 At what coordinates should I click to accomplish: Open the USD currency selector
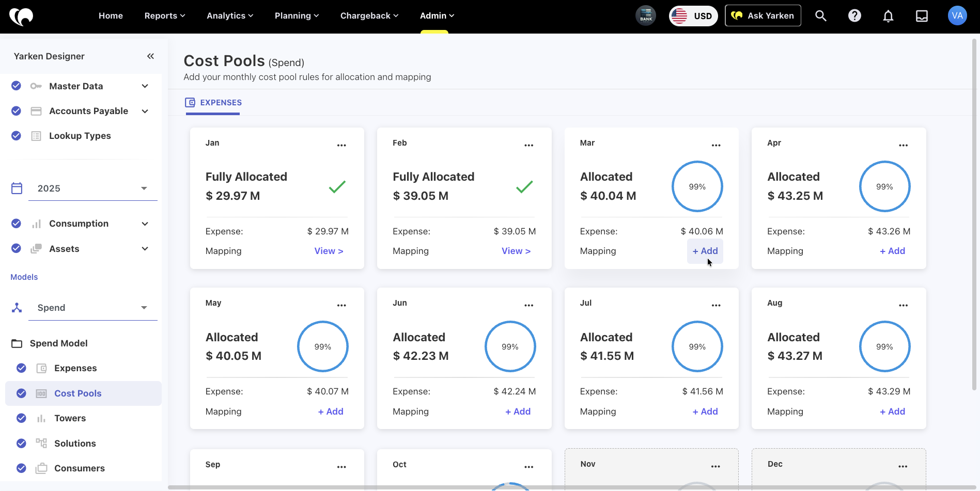point(693,16)
